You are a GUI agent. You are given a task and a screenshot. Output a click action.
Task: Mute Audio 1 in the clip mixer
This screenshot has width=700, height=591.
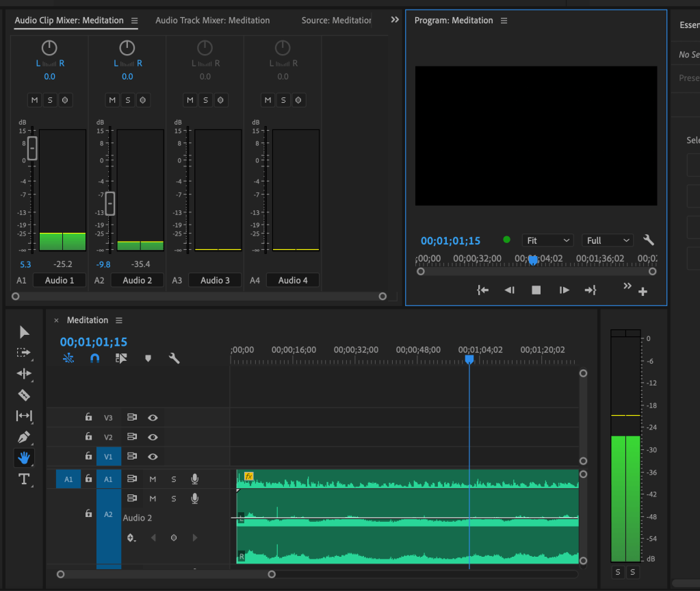click(x=34, y=100)
